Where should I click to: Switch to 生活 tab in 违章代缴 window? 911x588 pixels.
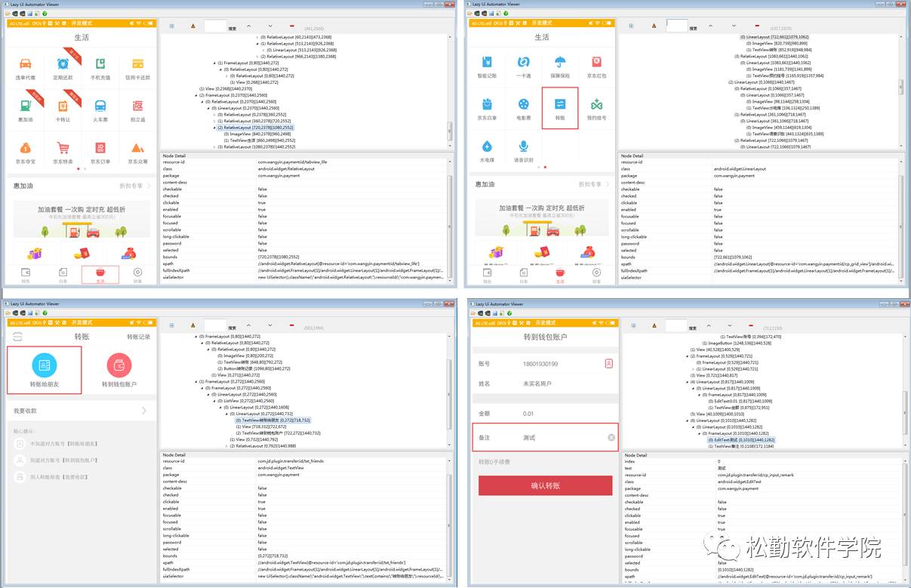click(x=100, y=275)
